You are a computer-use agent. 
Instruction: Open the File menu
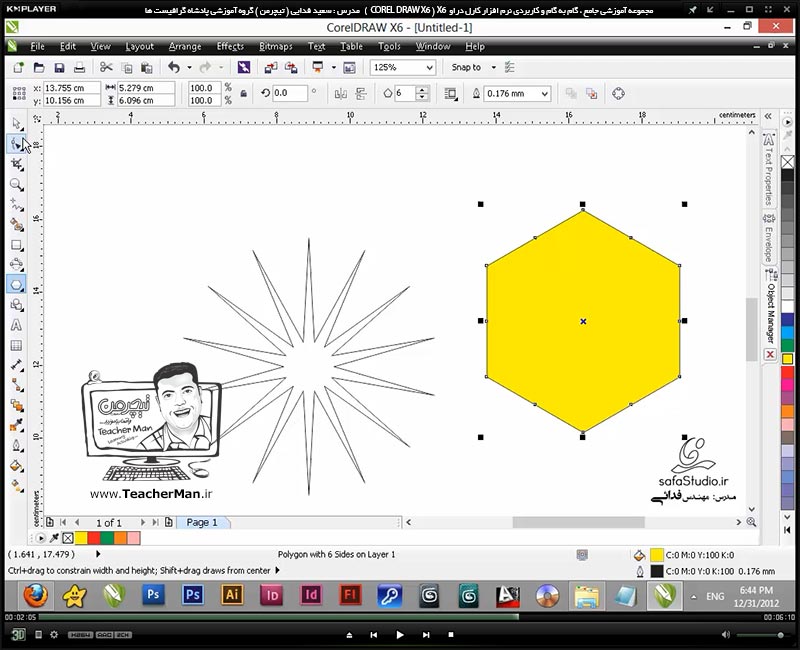point(37,46)
